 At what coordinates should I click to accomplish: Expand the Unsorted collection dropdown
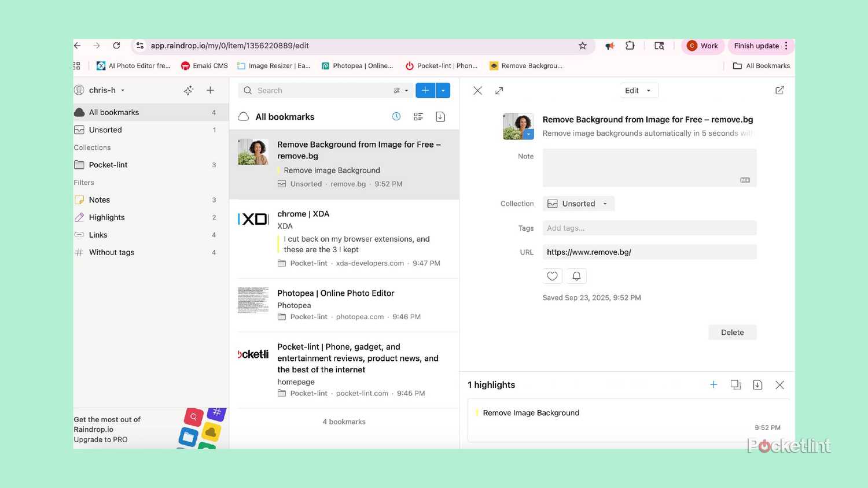pos(578,204)
